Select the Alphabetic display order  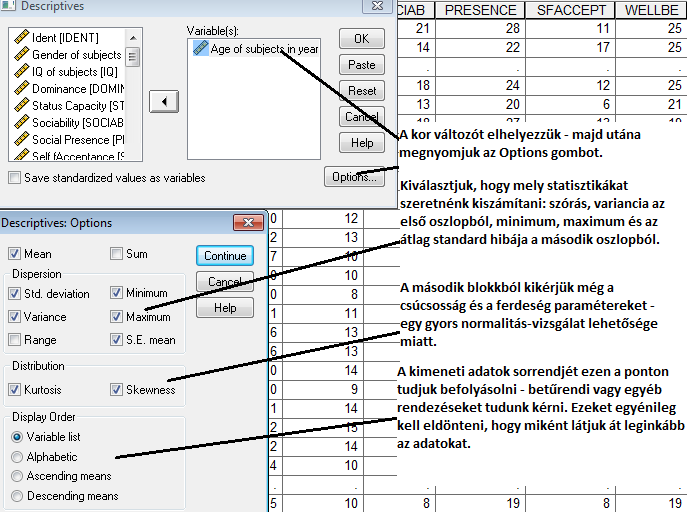click(x=17, y=456)
